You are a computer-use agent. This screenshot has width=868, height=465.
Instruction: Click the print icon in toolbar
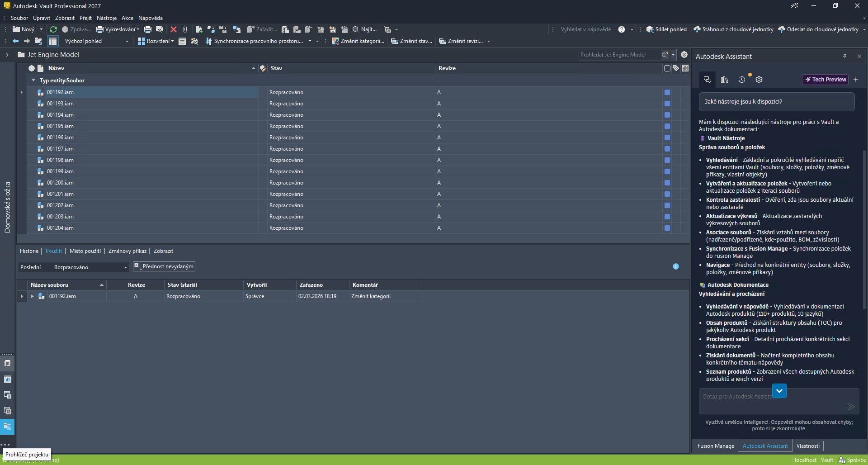coord(147,29)
